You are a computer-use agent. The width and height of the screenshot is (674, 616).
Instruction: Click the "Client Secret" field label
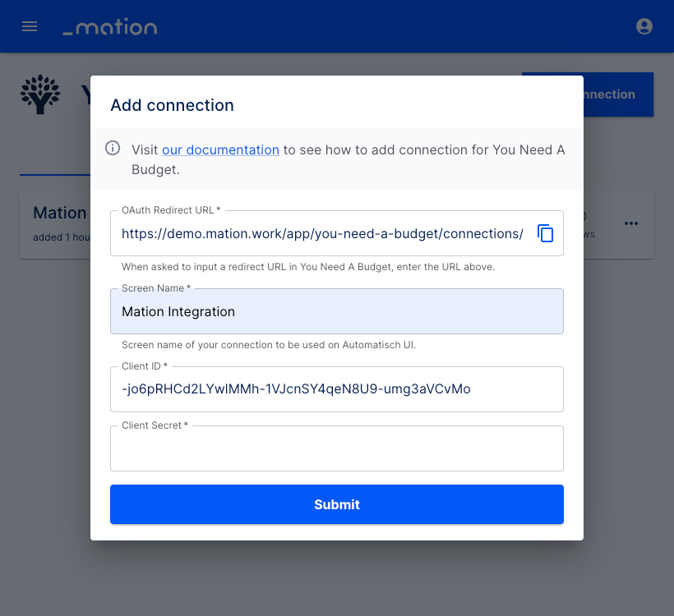click(155, 425)
